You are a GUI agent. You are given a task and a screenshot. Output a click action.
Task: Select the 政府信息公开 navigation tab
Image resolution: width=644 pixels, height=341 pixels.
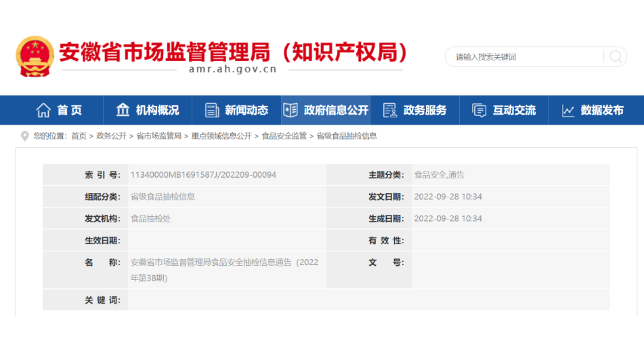coord(336,111)
